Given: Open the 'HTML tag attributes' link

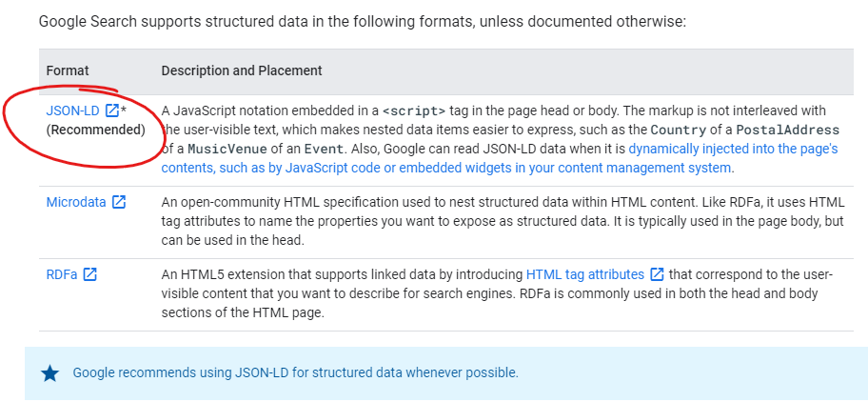Looking at the screenshot, I should click(585, 274).
